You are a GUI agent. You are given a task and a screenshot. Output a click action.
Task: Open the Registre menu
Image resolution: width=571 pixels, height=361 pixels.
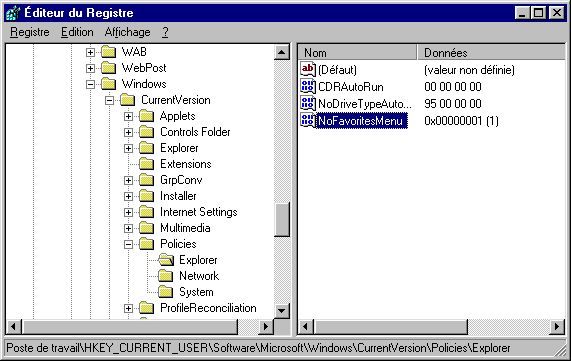click(30, 32)
